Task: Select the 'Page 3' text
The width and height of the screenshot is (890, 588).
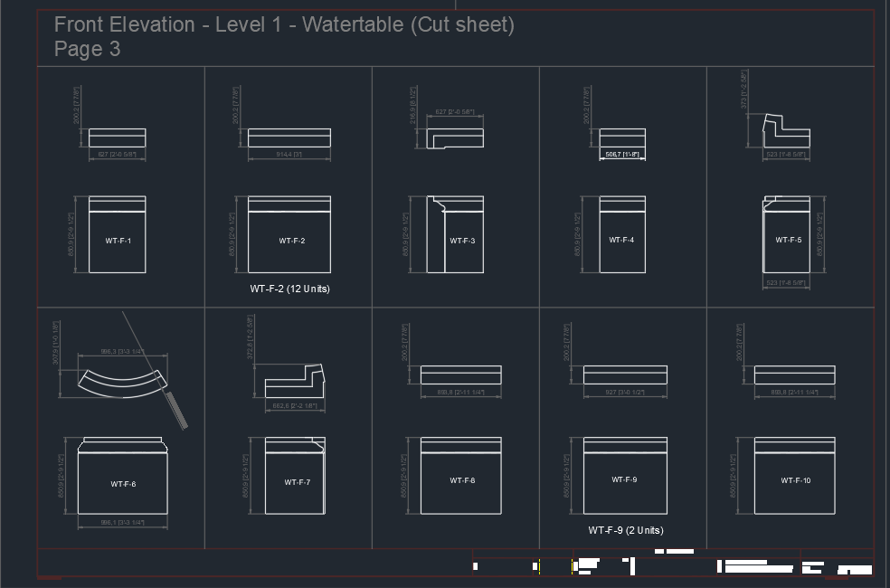Action: [88, 50]
